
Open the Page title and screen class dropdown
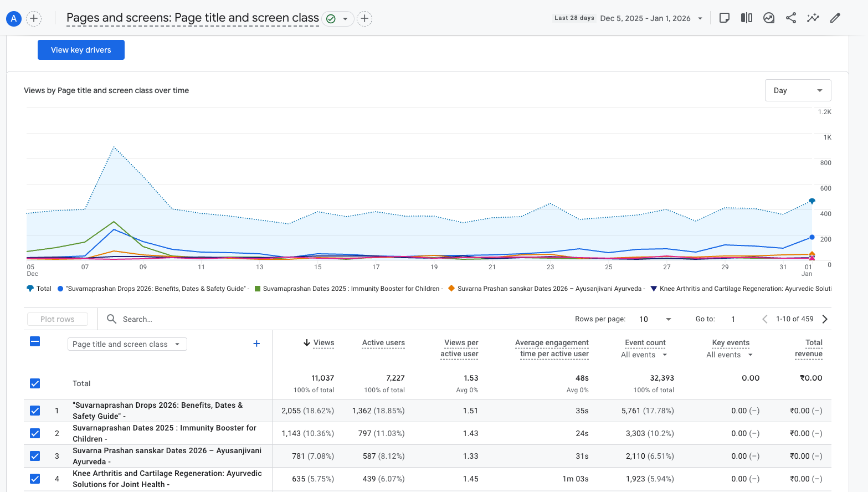tap(127, 344)
